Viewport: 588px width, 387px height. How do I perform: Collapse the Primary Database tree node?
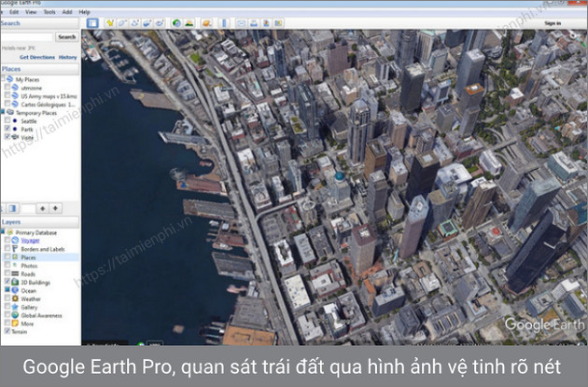click(x=2, y=232)
